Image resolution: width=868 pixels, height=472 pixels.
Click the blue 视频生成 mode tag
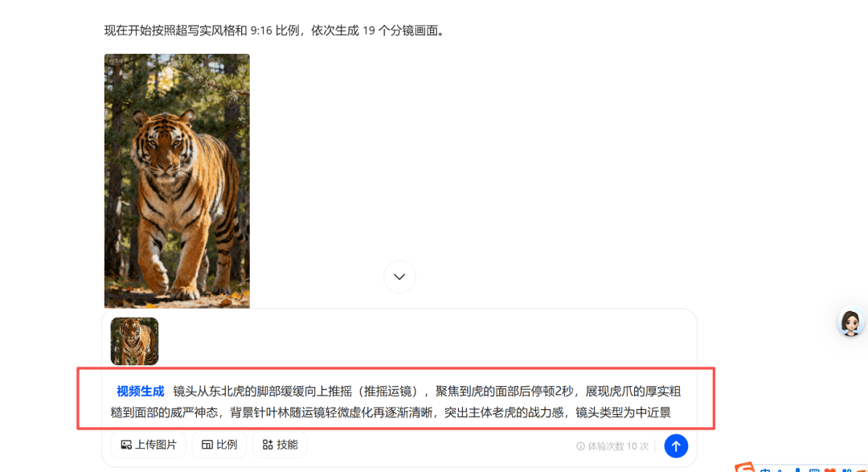pyautogui.click(x=140, y=392)
